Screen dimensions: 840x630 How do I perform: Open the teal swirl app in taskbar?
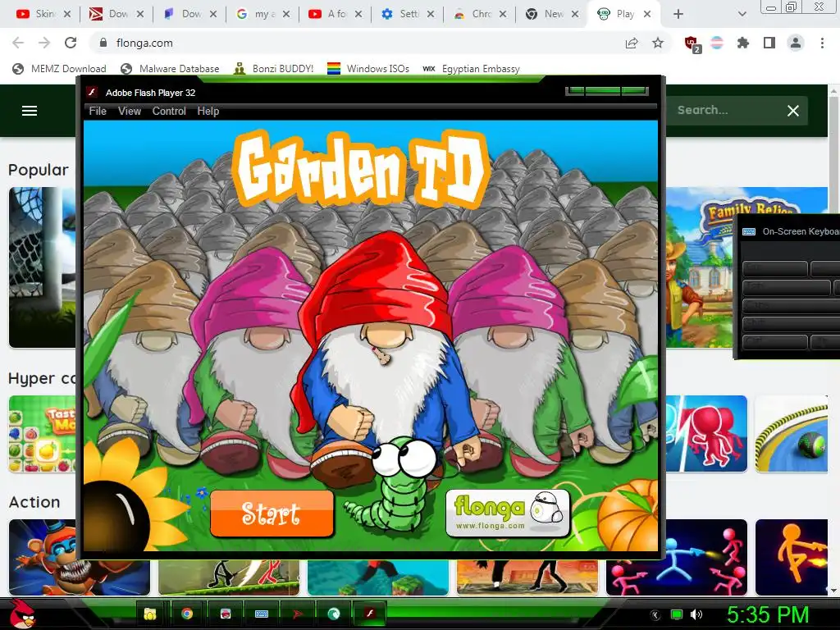point(334,614)
